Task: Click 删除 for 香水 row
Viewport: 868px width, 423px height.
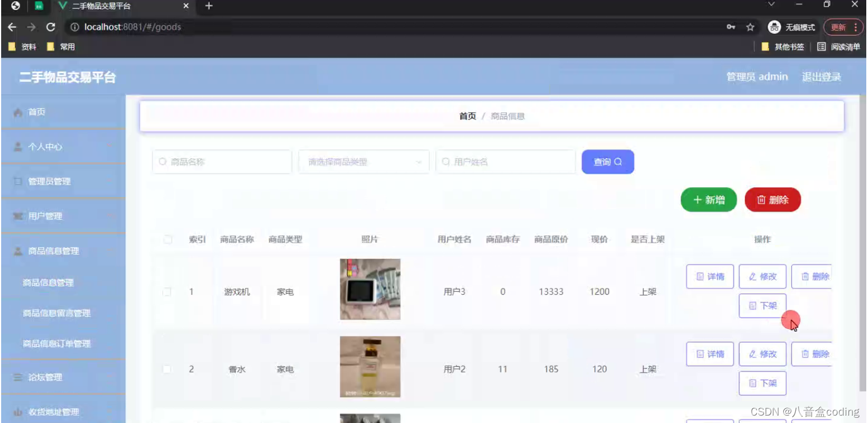Action: [x=812, y=354]
